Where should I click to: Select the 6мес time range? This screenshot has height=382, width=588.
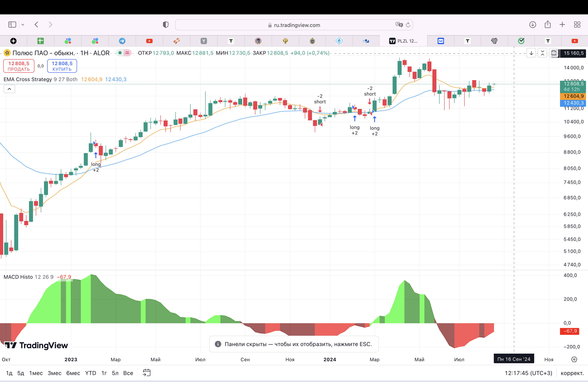[x=73, y=373]
